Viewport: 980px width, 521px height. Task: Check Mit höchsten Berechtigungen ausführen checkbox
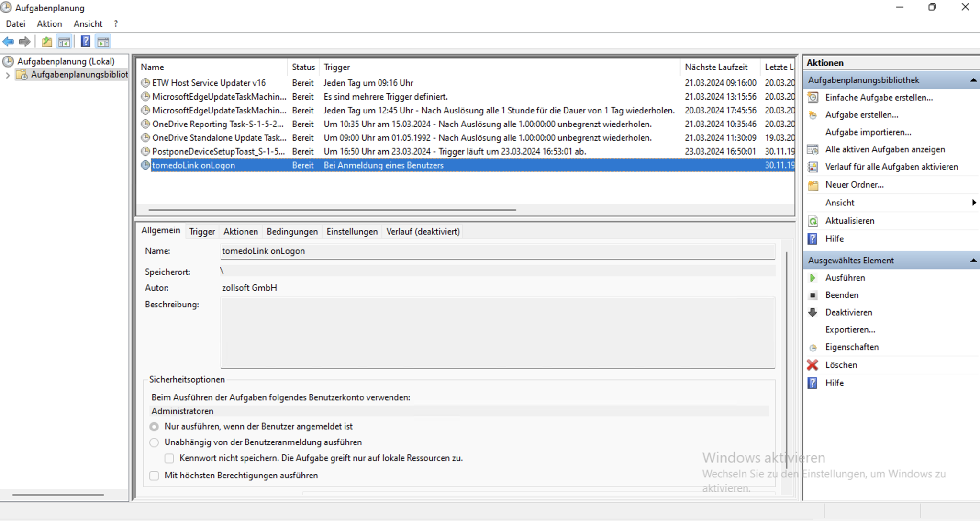click(x=154, y=476)
